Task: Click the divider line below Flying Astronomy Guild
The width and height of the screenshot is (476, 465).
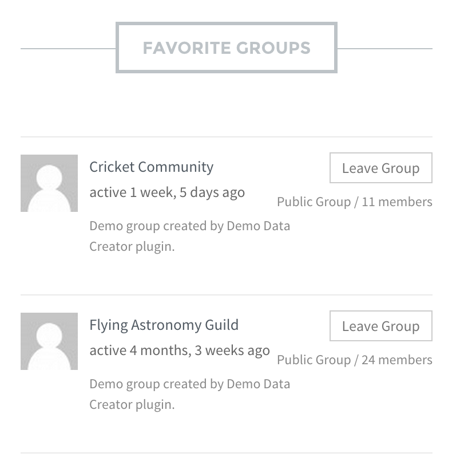Action: pos(227,453)
